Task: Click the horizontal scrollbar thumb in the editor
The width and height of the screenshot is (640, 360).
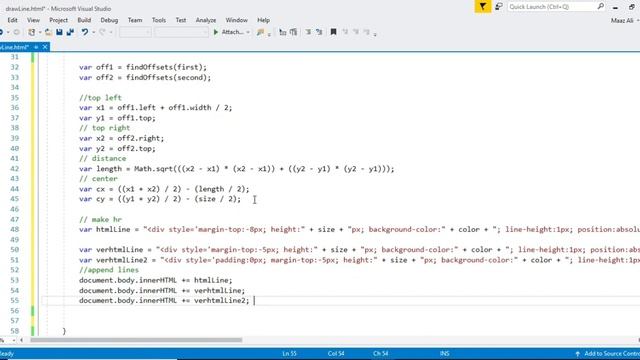Action: pos(136,340)
